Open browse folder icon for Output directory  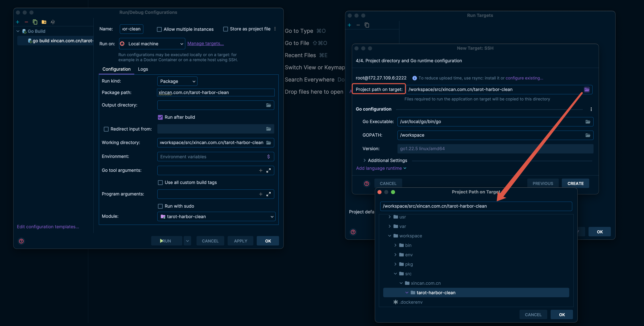[269, 105]
